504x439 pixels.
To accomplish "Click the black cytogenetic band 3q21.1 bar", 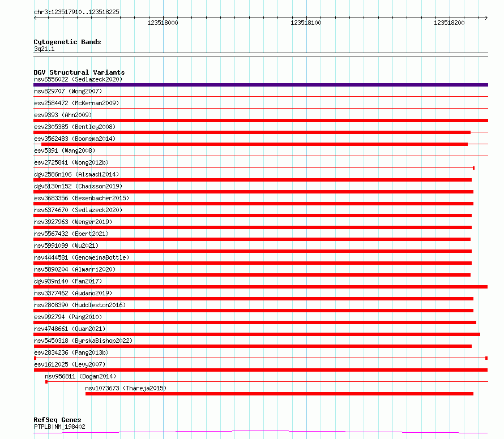I will click(x=260, y=55).
